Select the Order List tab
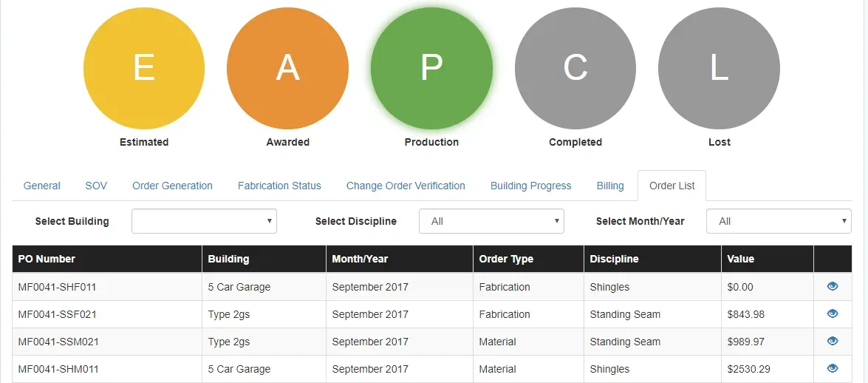 pos(672,186)
